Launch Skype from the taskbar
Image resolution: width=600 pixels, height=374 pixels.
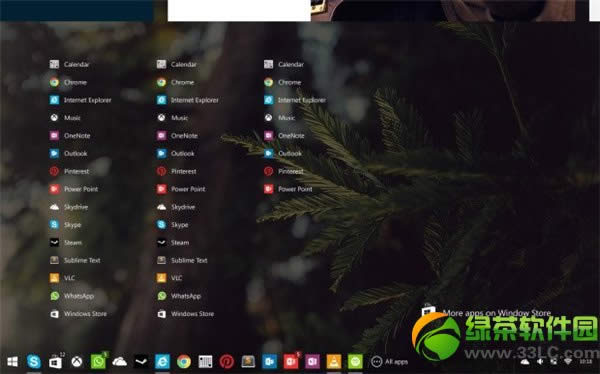point(34,361)
